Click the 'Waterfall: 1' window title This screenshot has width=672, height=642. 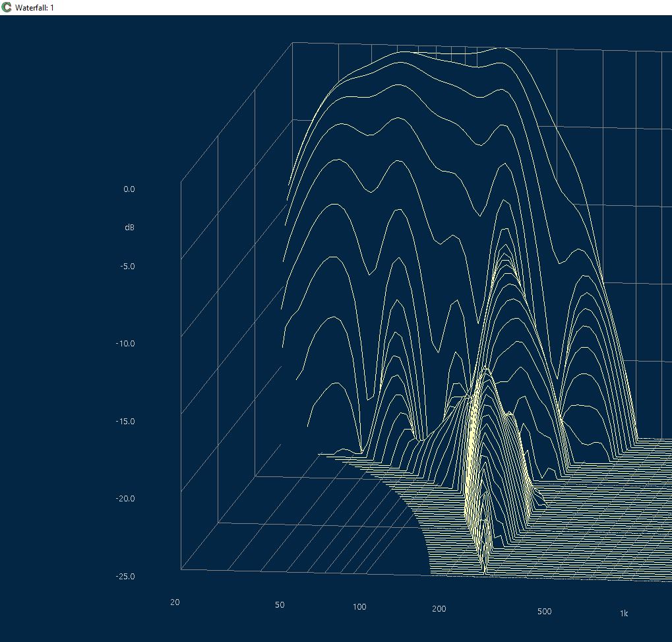pyautogui.click(x=34, y=8)
